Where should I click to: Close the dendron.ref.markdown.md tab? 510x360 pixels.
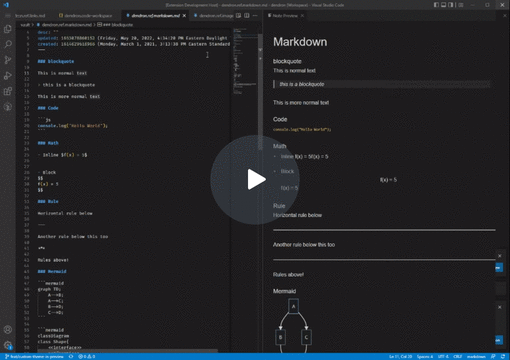point(184,16)
